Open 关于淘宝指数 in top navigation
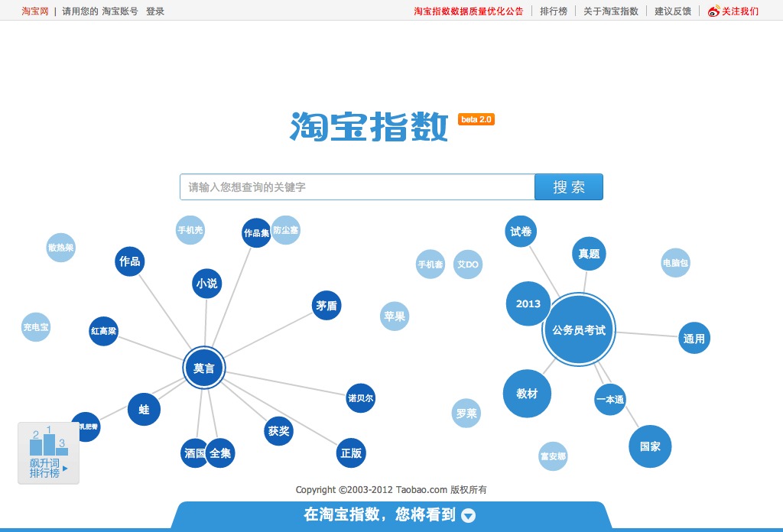 click(x=610, y=11)
